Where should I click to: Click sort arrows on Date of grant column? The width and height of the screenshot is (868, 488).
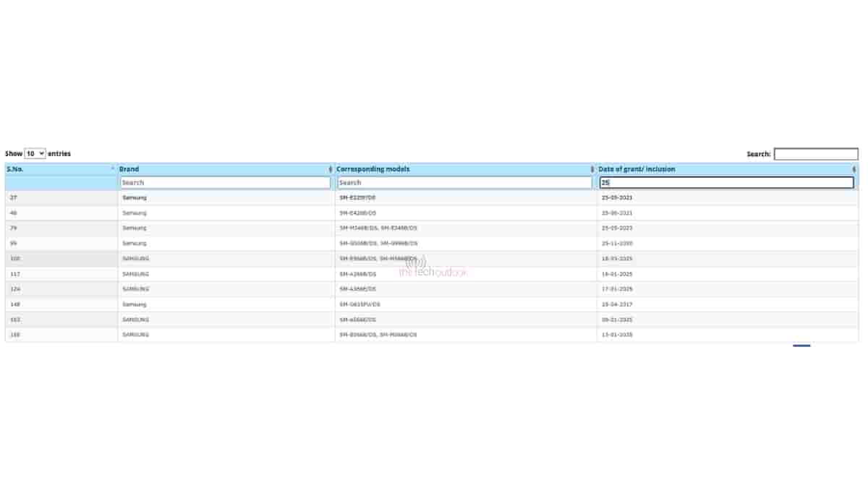854,169
